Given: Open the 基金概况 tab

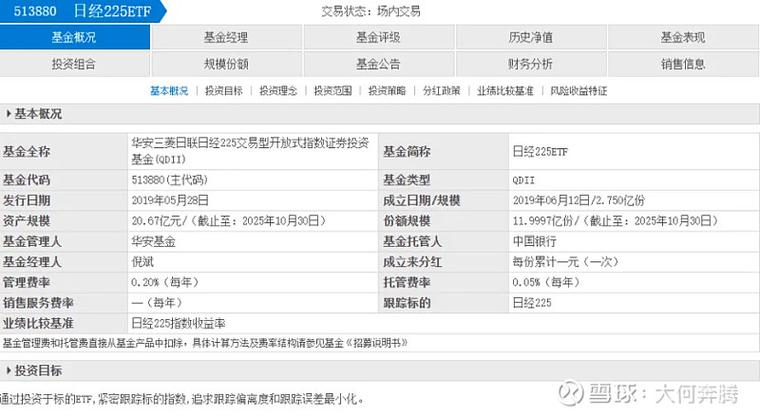Looking at the screenshot, I should click(75, 37).
